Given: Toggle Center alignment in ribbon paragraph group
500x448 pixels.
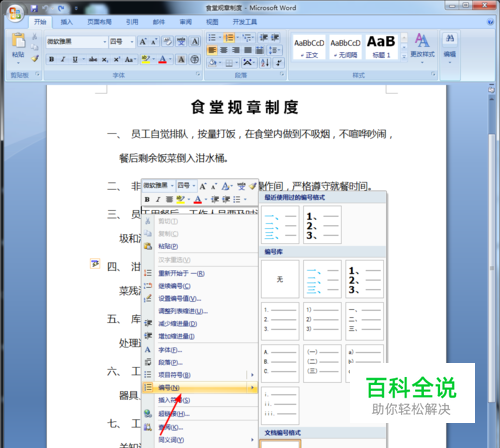Looking at the screenshot, I should [224, 50].
